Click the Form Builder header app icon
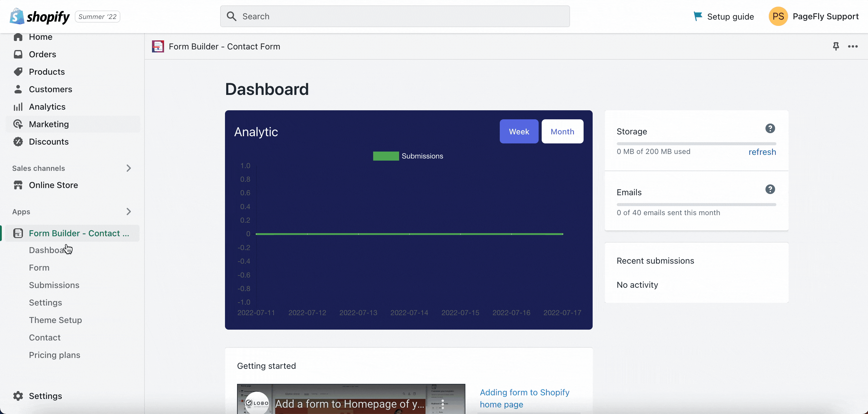The height and width of the screenshot is (414, 868). (158, 46)
